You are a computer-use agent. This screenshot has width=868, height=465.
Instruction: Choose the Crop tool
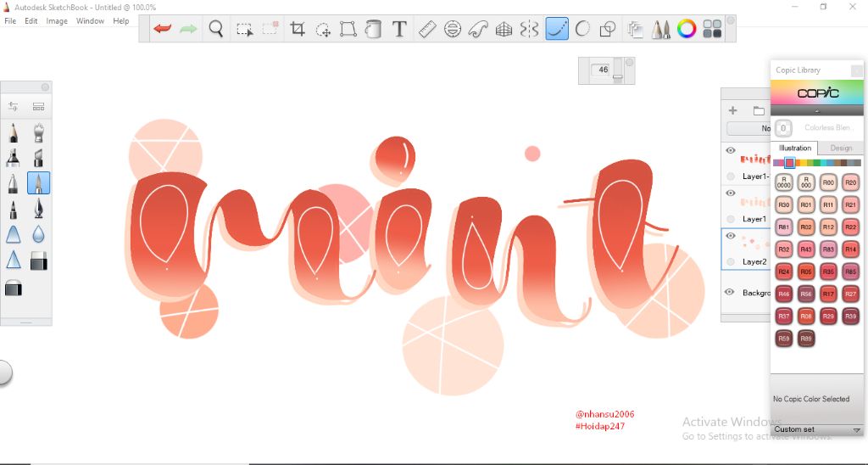[x=298, y=29]
